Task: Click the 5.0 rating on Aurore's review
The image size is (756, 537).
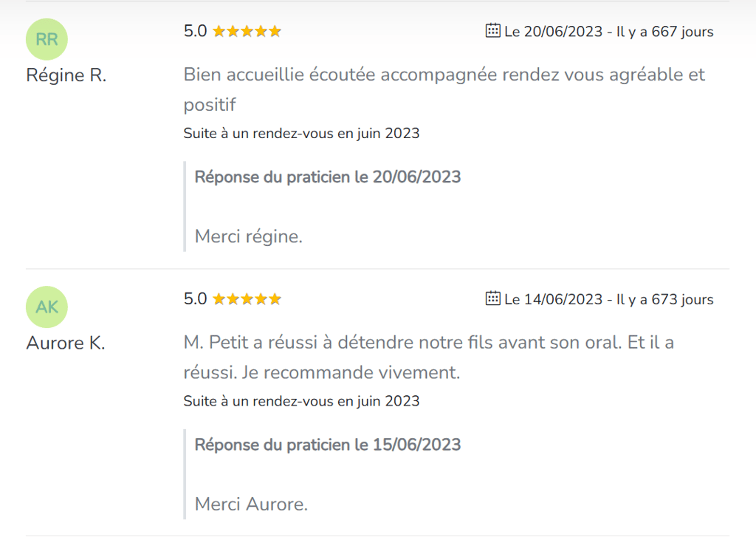Action: 196,298
